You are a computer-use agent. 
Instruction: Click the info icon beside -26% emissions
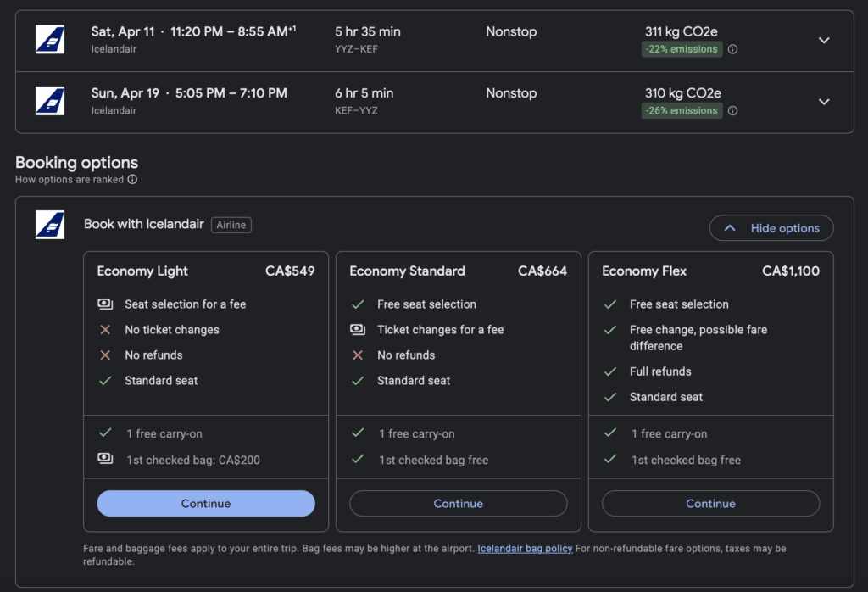(733, 111)
